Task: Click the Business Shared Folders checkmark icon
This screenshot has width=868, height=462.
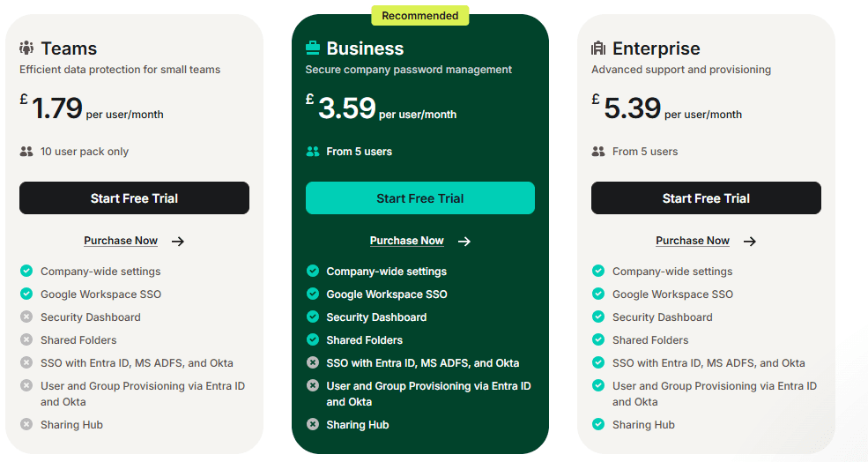Action: (313, 339)
